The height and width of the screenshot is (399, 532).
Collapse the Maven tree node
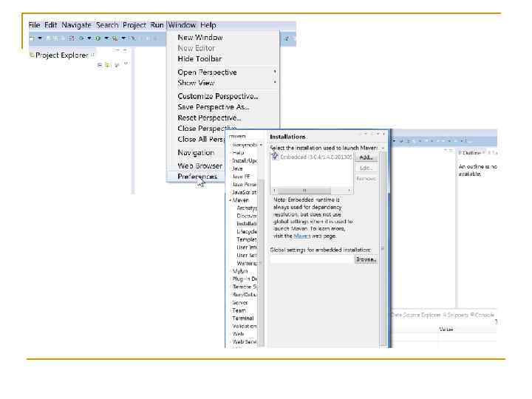[231, 200]
